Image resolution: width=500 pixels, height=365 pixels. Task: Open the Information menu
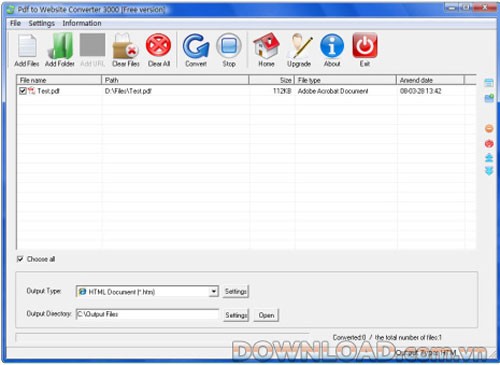pyautogui.click(x=82, y=23)
